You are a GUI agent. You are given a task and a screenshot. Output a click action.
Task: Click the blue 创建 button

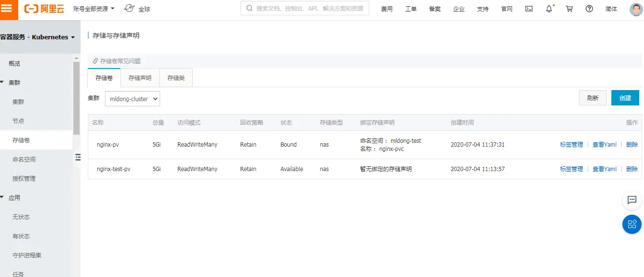pos(625,98)
